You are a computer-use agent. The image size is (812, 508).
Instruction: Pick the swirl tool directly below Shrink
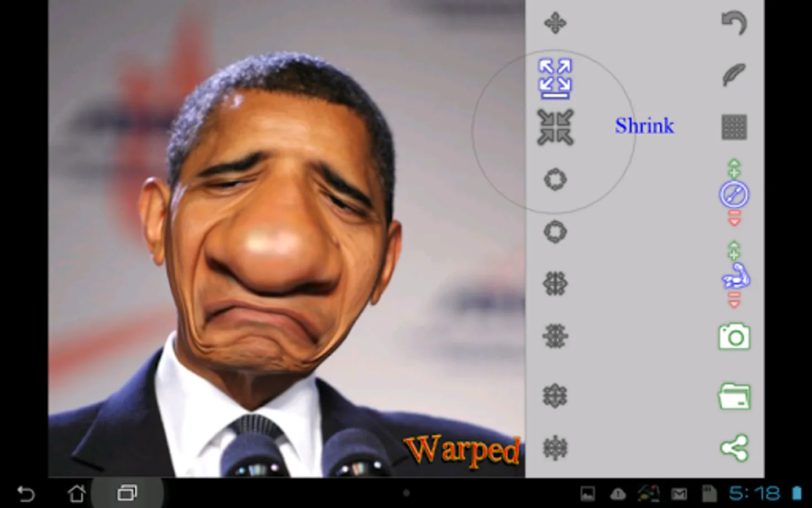click(x=555, y=179)
